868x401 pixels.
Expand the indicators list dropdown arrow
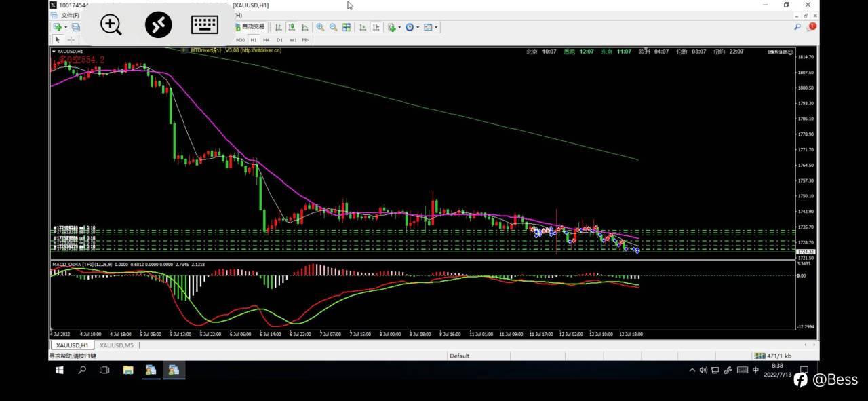[x=399, y=28]
